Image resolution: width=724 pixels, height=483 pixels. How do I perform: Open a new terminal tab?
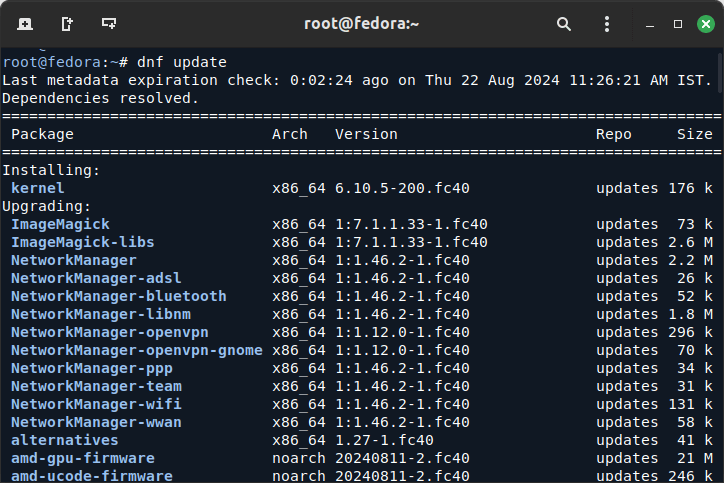click(25, 24)
